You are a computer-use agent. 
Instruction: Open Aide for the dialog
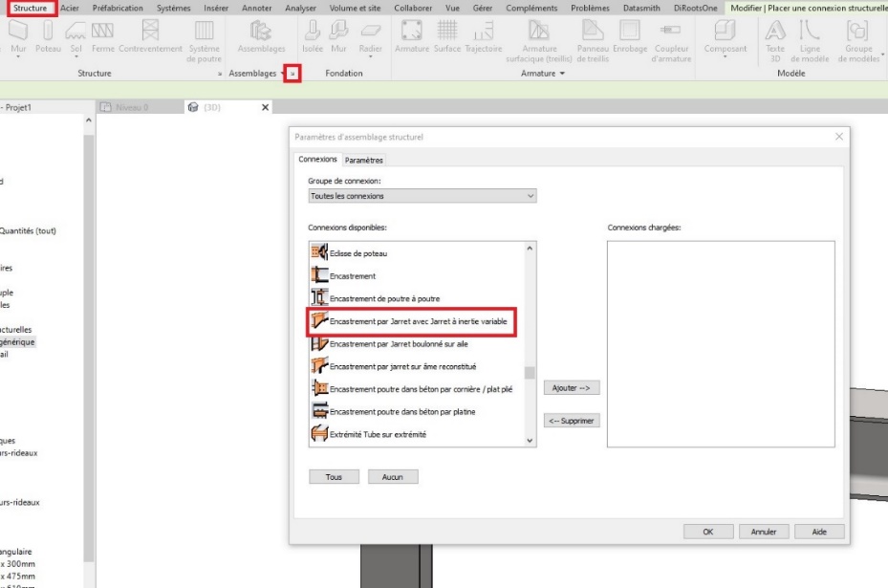click(x=819, y=532)
